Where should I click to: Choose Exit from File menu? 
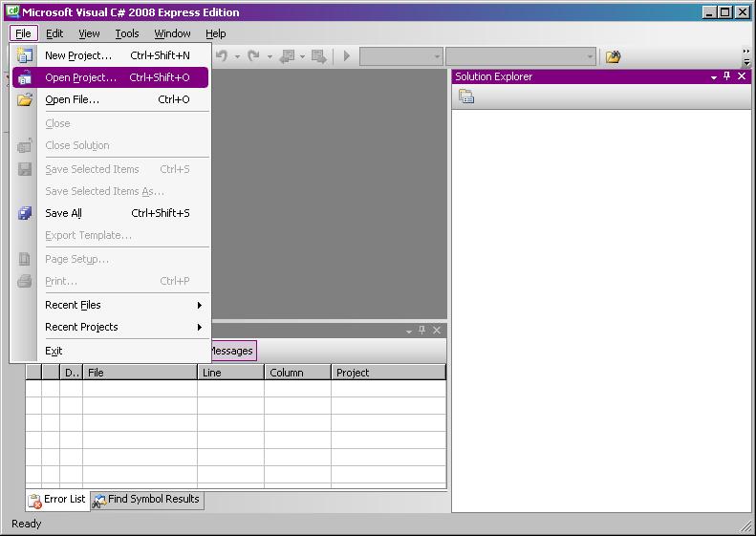[110, 351]
